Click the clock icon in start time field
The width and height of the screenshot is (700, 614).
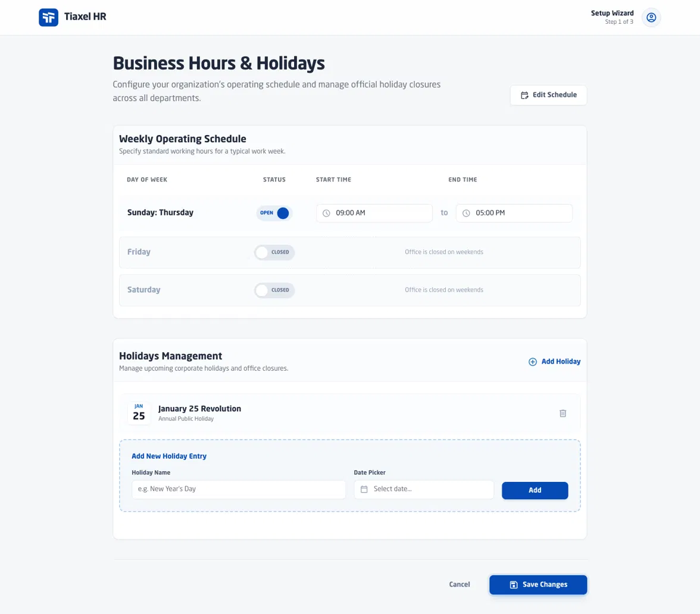(x=326, y=213)
